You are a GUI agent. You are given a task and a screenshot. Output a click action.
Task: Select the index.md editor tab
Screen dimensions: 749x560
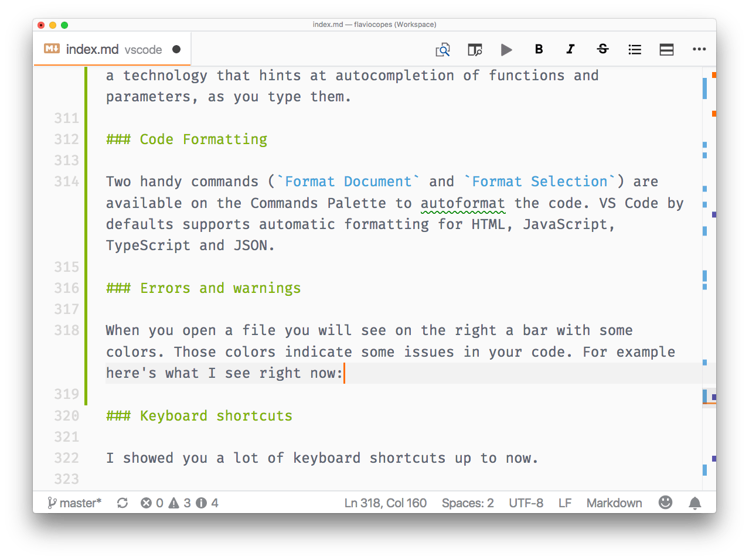[x=92, y=49]
